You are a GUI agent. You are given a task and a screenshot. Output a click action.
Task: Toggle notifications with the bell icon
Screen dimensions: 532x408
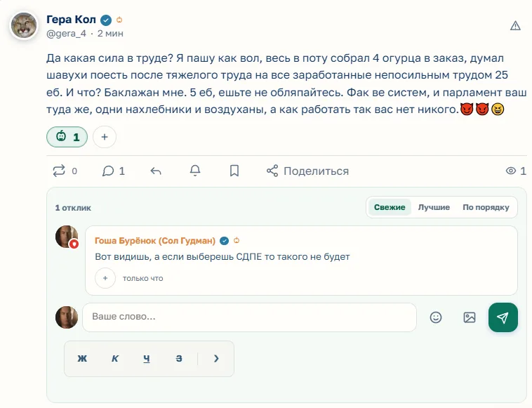[x=195, y=171]
